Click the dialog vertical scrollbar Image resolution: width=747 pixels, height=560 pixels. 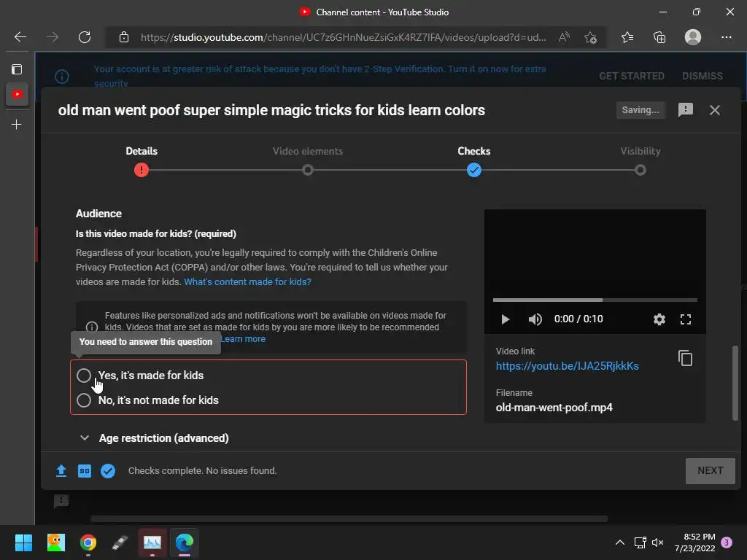click(x=735, y=383)
